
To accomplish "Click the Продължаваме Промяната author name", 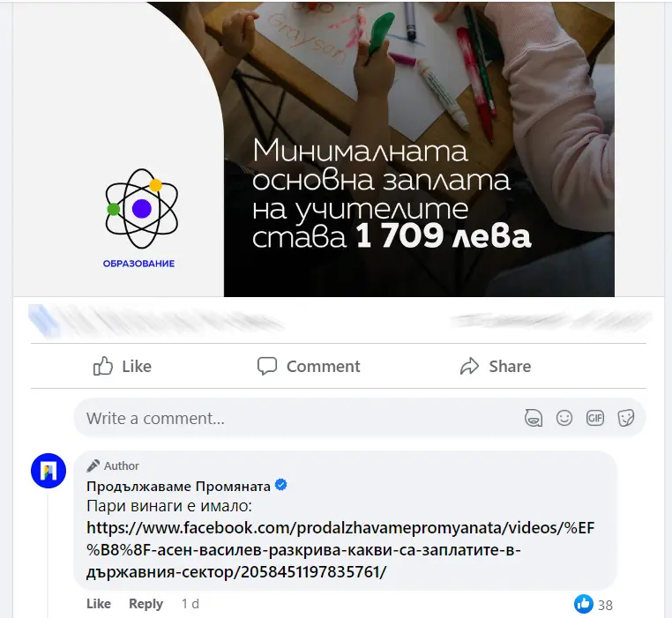I will click(178, 486).
